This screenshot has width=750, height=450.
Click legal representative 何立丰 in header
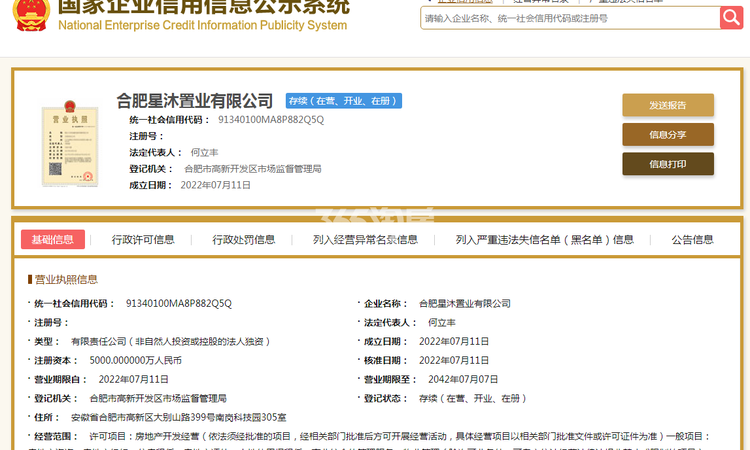[x=204, y=153]
